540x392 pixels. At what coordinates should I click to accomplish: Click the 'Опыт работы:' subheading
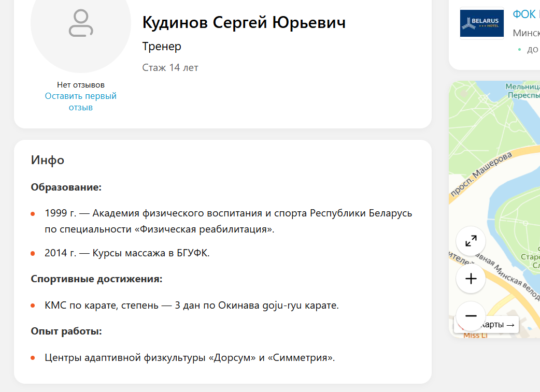click(x=66, y=331)
